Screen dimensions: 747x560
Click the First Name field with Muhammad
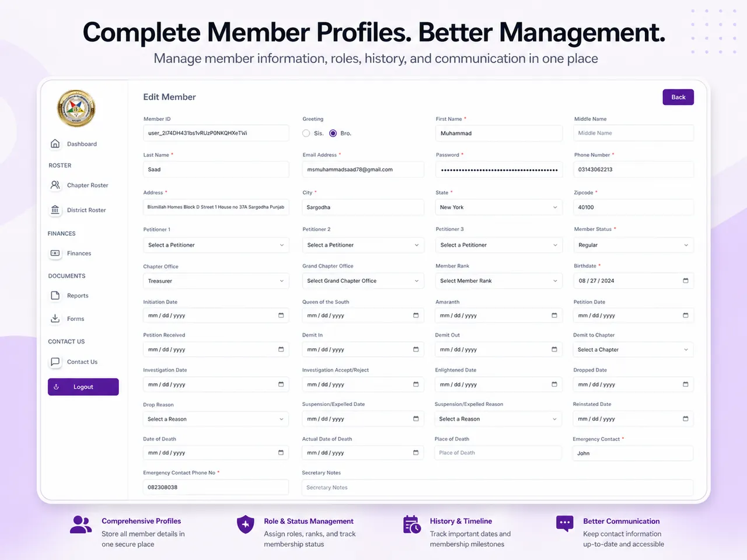(x=499, y=133)
